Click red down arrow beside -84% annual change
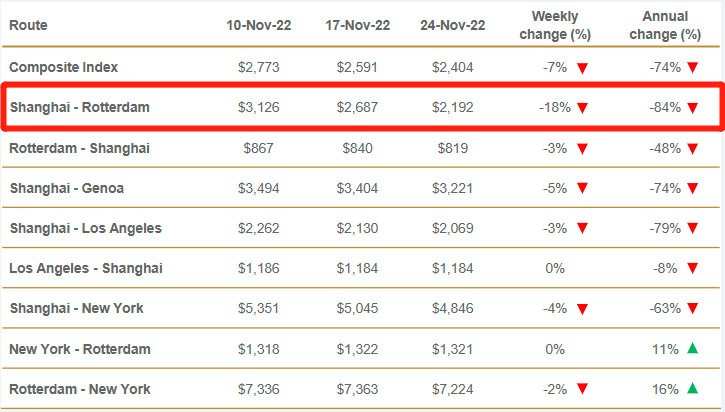This screenshot has width=725, height=412. pyautogui.click(x=692, y=108)
